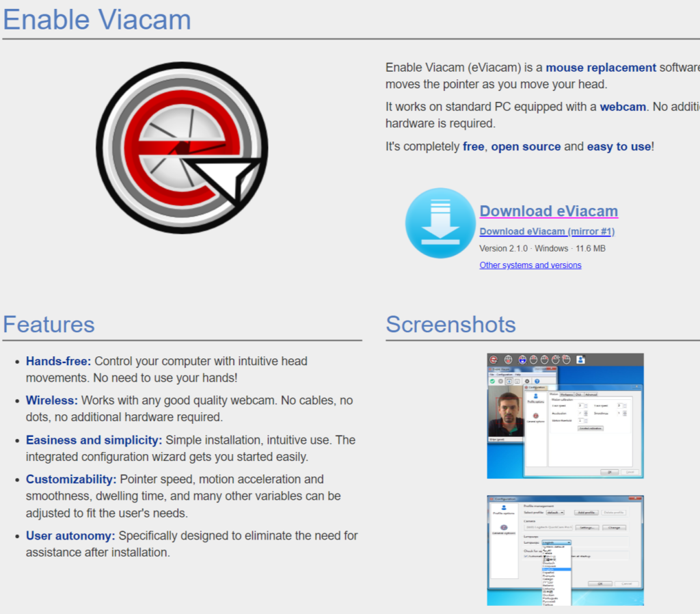Click the 'User autonomy:' feature label

coord(70,536)
